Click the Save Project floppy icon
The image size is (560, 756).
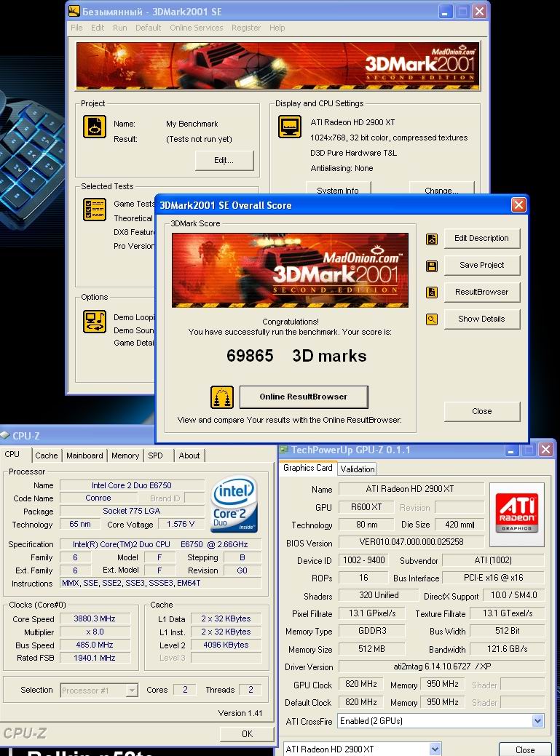[432, 266]
